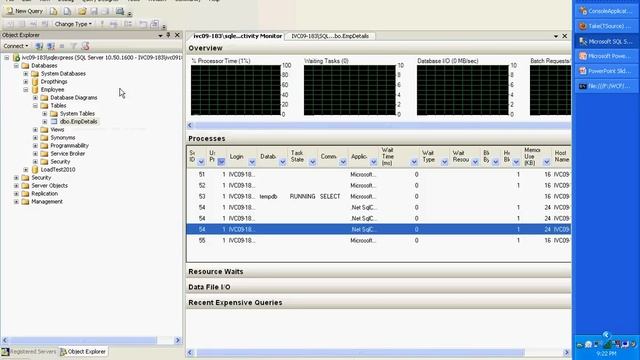640x360 pixels.
Task: Click the Database Engine Query icon next to New Query
Action: click(53, 11)
